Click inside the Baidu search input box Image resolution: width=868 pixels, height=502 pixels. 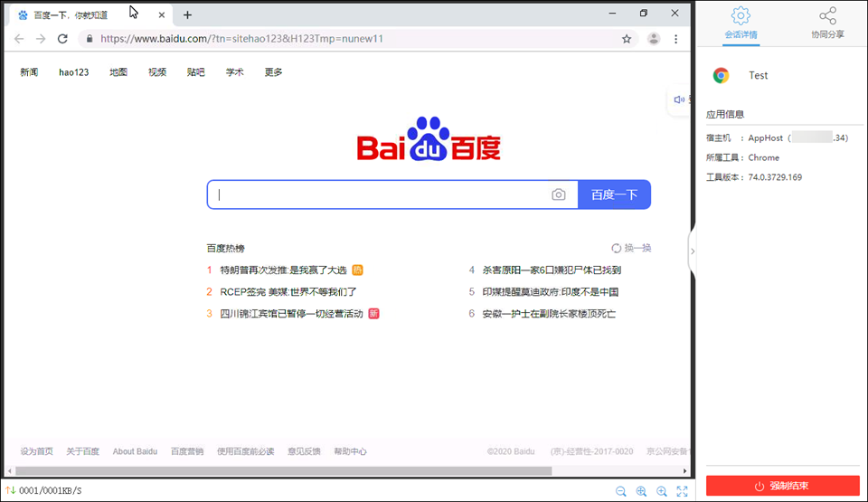coord(380,194)
